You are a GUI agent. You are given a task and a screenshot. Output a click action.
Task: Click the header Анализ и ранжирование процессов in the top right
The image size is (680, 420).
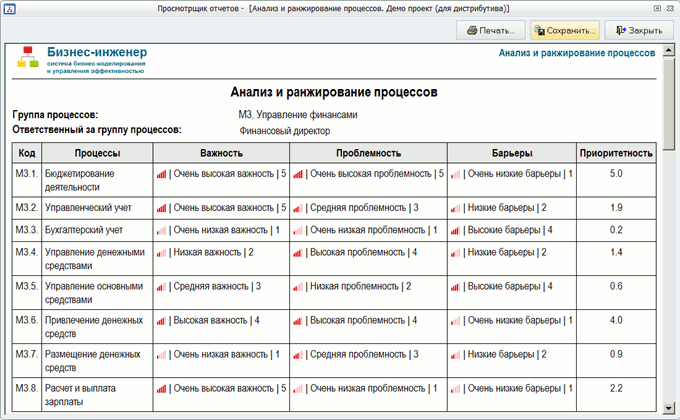click(x=577, y=53)
